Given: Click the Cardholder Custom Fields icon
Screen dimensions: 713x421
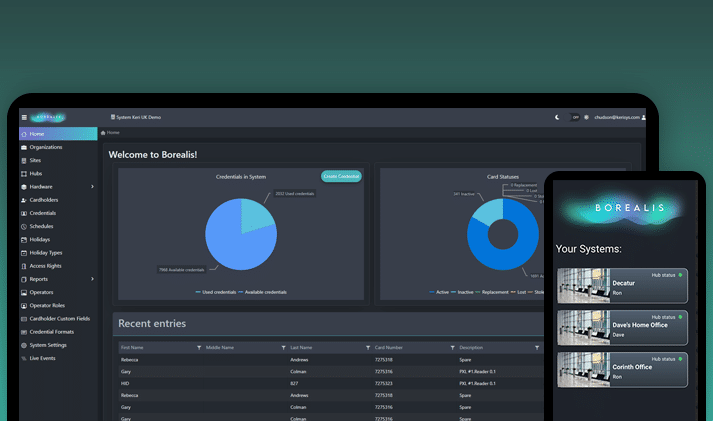Looking at the screenshot, I should coord(24,319).
